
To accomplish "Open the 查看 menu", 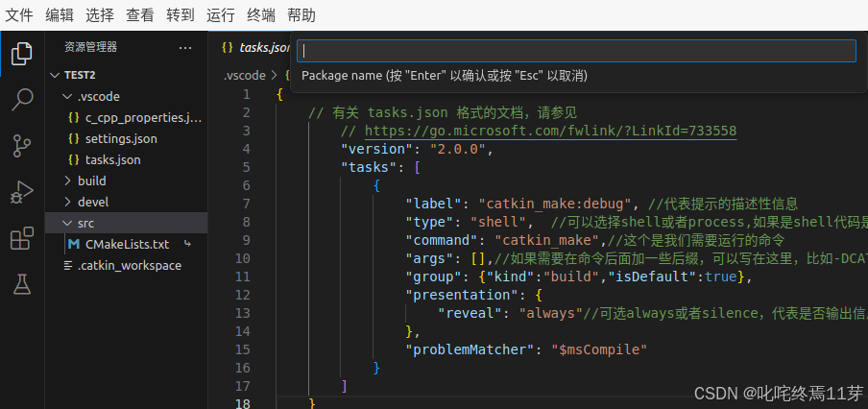I will click(140, 15).
